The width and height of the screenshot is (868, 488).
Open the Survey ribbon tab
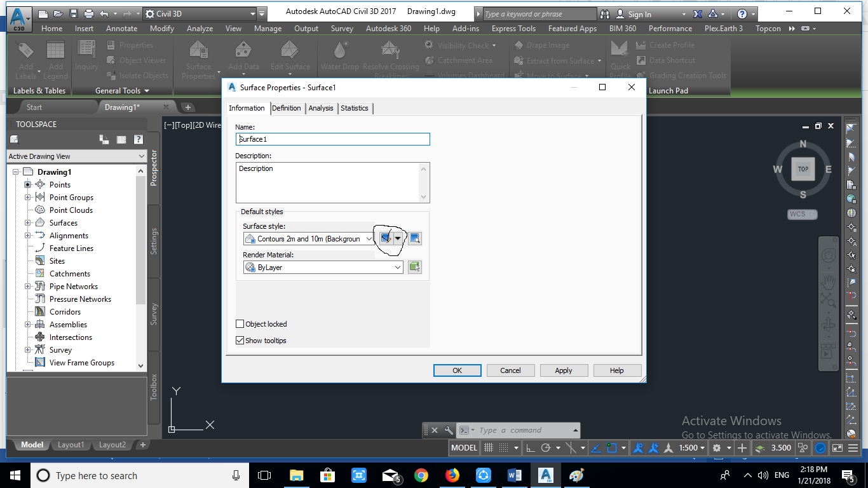(x=342, y=29)
